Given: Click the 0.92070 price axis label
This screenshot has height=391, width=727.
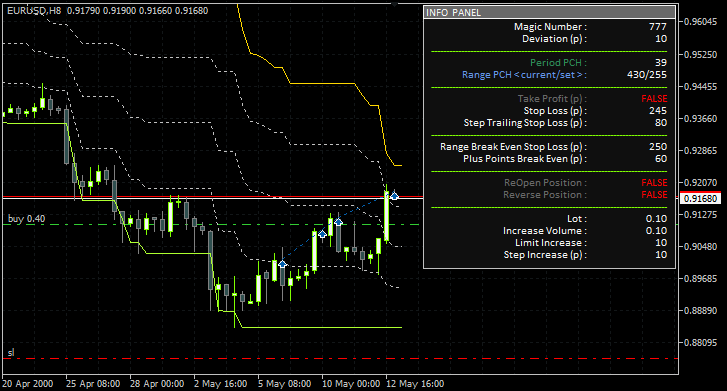Looking at the screenshot, I should tap(701, 183).
